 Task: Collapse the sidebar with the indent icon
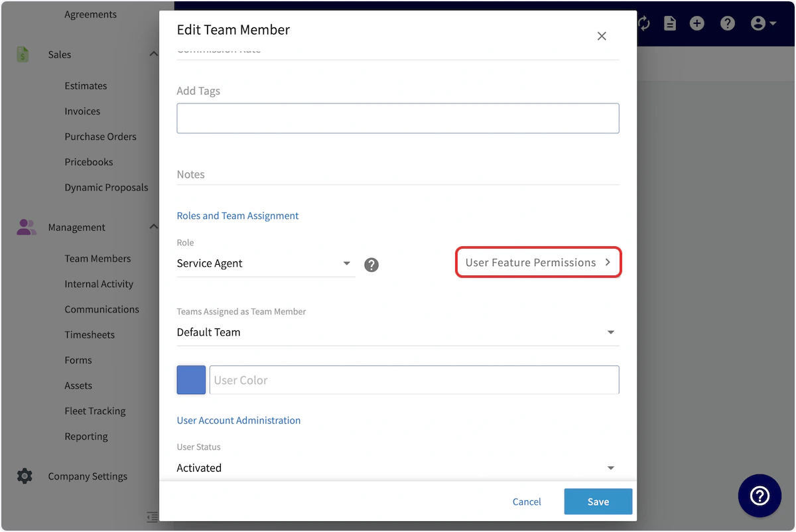(x=152, y=517)
